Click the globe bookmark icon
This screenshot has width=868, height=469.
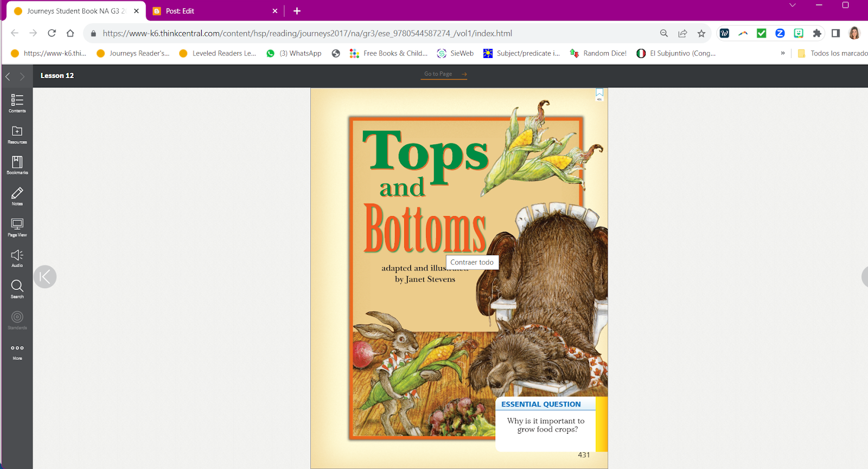tap(336, 53)
